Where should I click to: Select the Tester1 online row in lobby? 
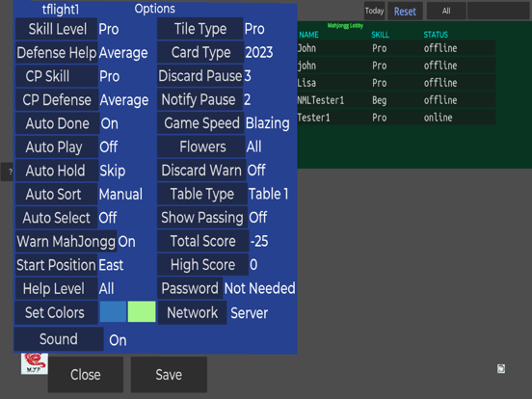(x=396, y=118)
